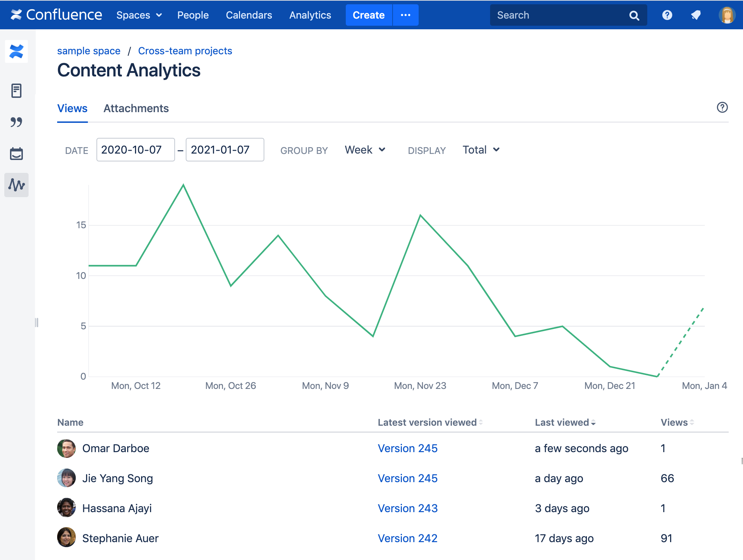The height and width of the screenshot is (560, 743).
Task: Open Blog quote icon in sidebar
Action: [16, 122]
